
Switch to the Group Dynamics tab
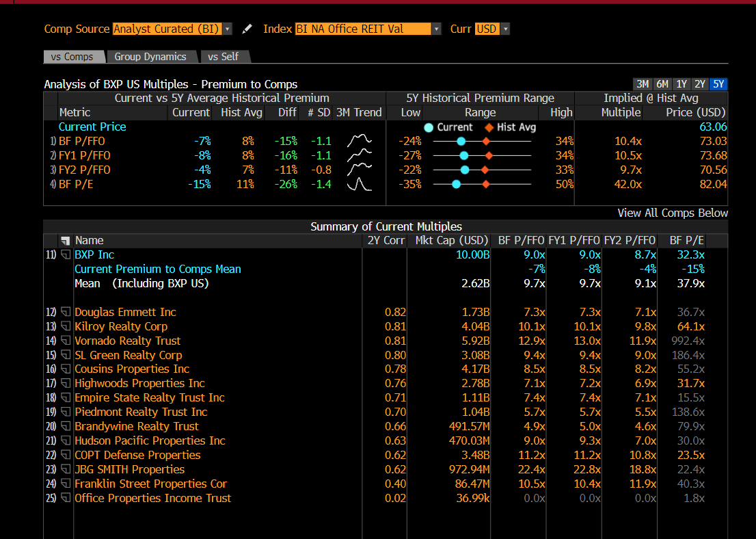(151, 57)
